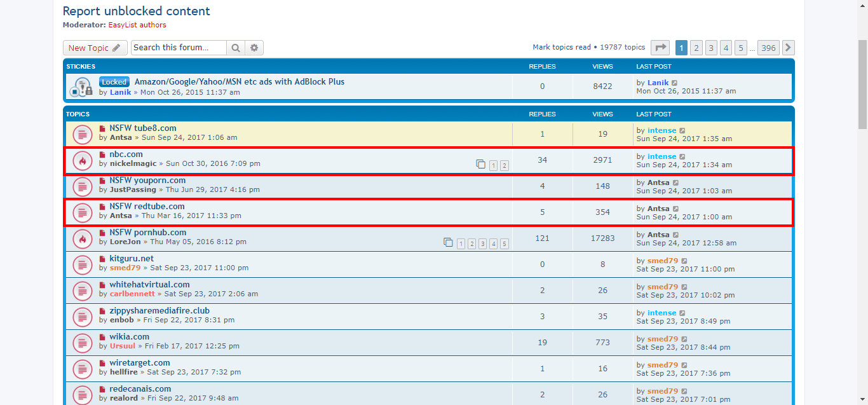
Task: Go to page 5 of topics
Action: (x=741, y=48)
